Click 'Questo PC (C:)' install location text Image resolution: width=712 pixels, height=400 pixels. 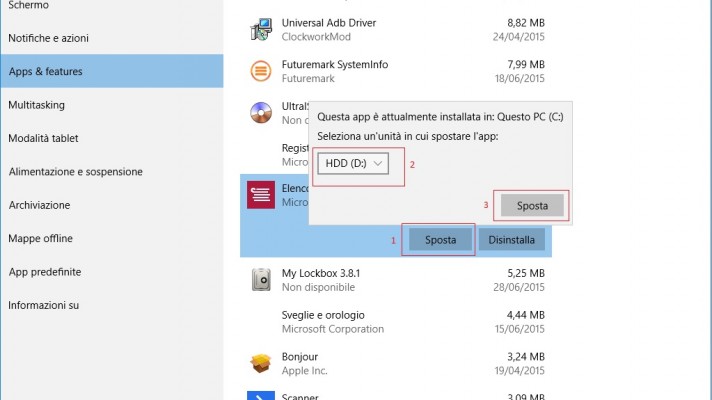coord(530,117)
